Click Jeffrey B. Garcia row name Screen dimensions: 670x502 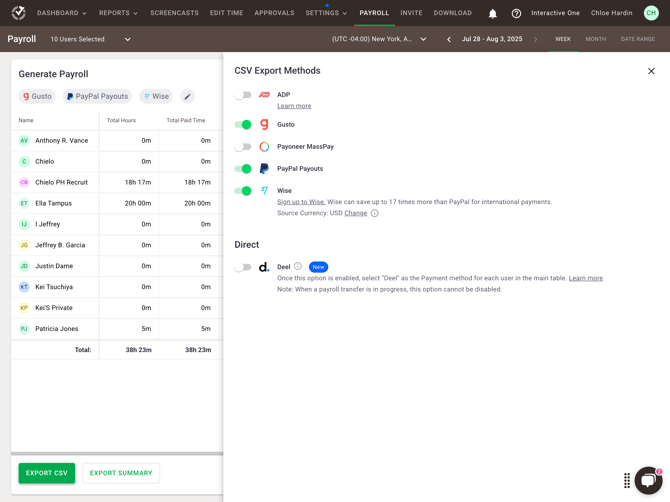[x=60, y=245]
